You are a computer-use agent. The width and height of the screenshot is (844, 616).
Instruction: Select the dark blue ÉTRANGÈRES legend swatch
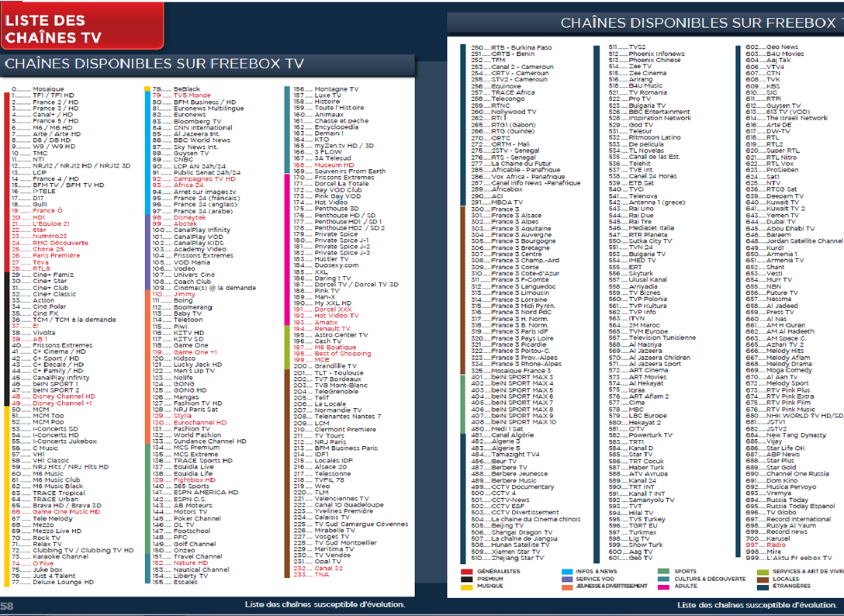click(x=763, y=587)
